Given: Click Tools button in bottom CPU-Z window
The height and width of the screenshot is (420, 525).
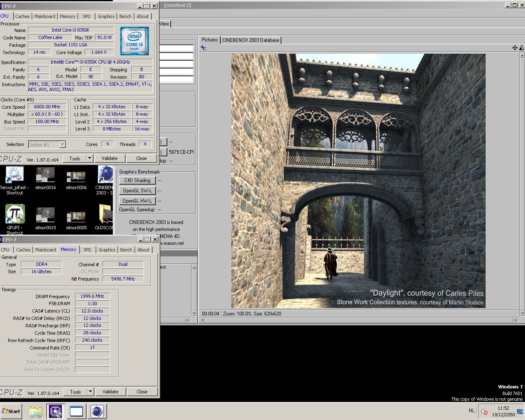Looking at the screenshot, I should click(x=75, y=392).
